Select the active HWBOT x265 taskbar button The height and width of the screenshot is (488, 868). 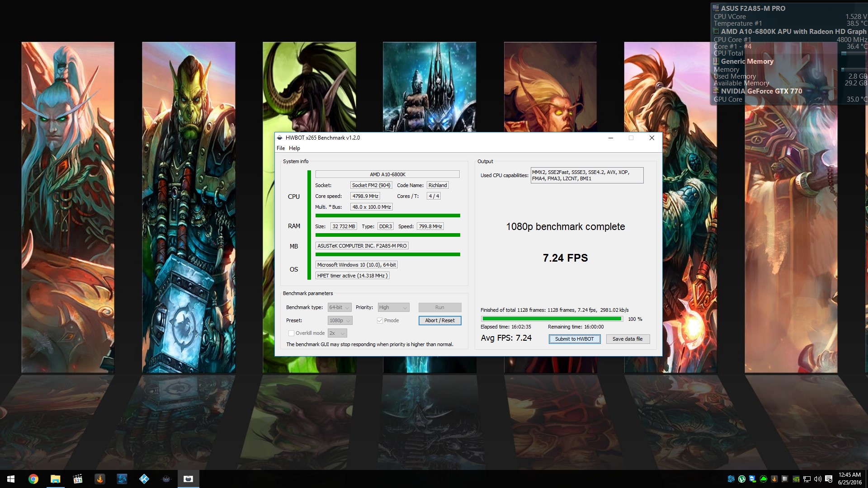tap(188, 479)
